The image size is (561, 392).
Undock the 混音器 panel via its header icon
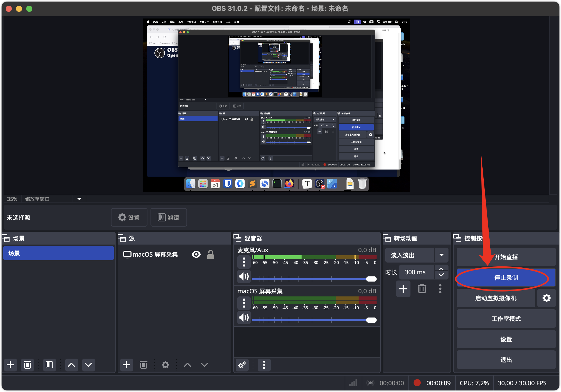coord(238,238)
